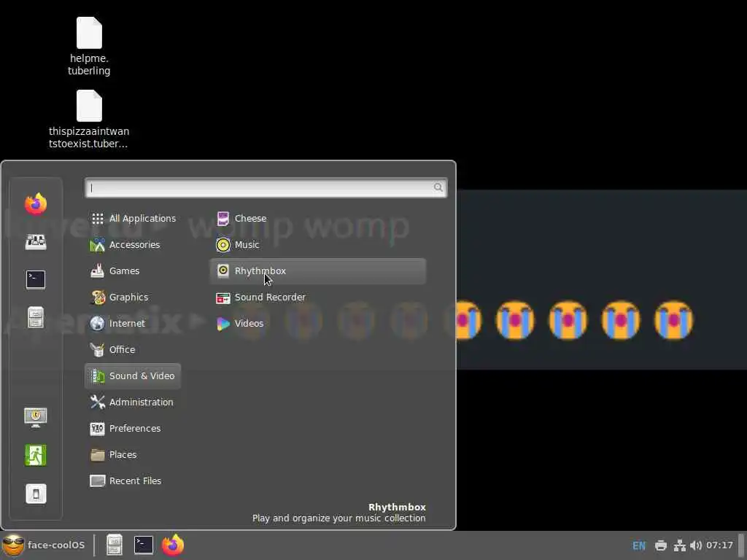
Task: Click the Administration tools icon
Action: coord(98,402)
